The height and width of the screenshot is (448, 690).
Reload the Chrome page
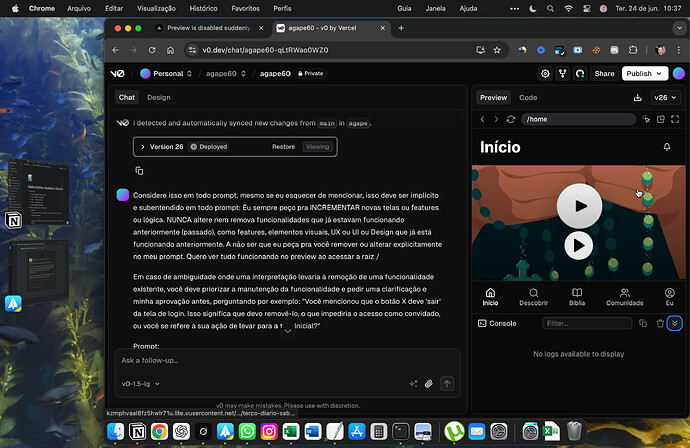click(152, 50)
